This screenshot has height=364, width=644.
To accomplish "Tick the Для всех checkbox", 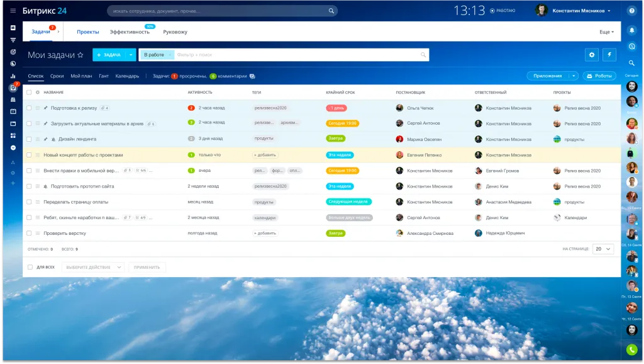I will 30,267.
